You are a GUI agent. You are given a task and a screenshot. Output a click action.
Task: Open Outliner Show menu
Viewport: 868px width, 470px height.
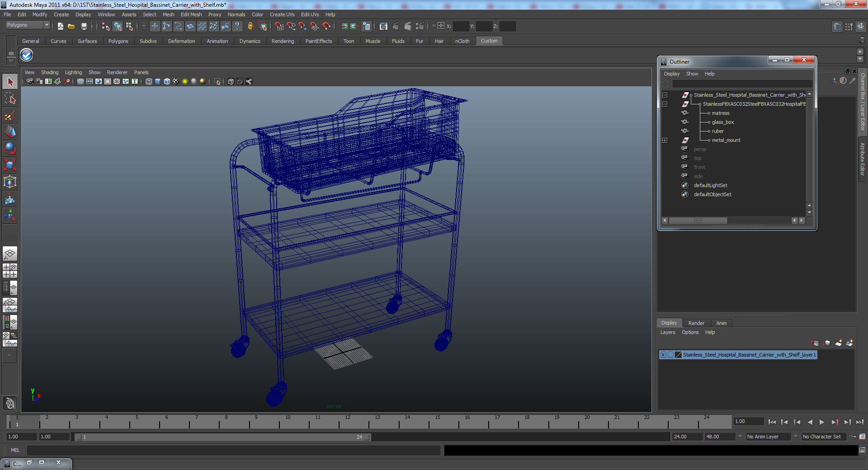tap(692, 74)
